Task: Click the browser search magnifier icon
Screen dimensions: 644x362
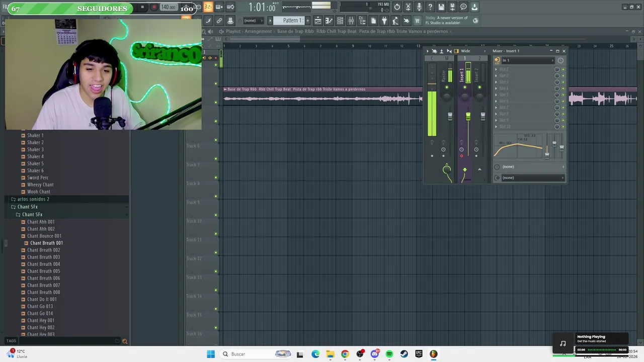Action: pyautogui.click(x=124, y=341)
